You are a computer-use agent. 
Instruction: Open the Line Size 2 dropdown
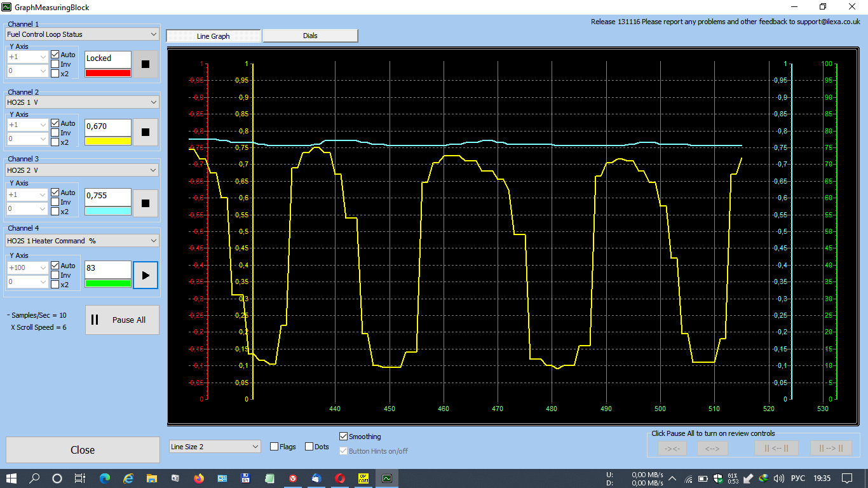215,447
